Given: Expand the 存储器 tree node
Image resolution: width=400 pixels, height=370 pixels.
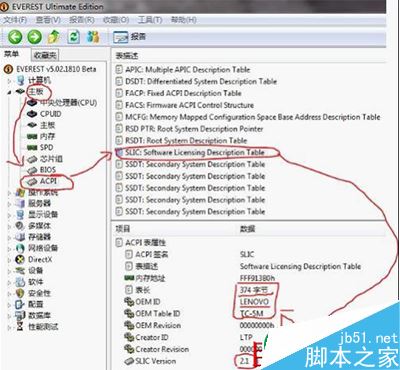Looking at the screenshot, I should (x=9, y=237).
